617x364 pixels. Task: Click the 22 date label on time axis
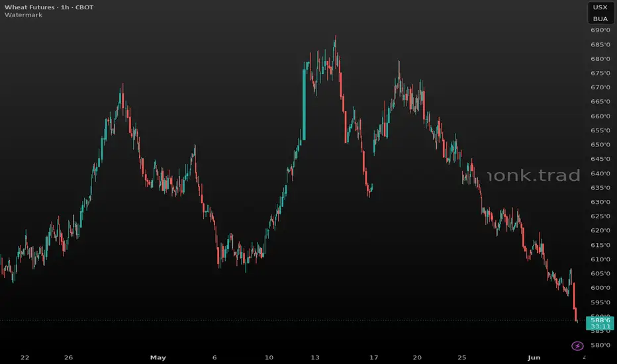pos(24,357)
